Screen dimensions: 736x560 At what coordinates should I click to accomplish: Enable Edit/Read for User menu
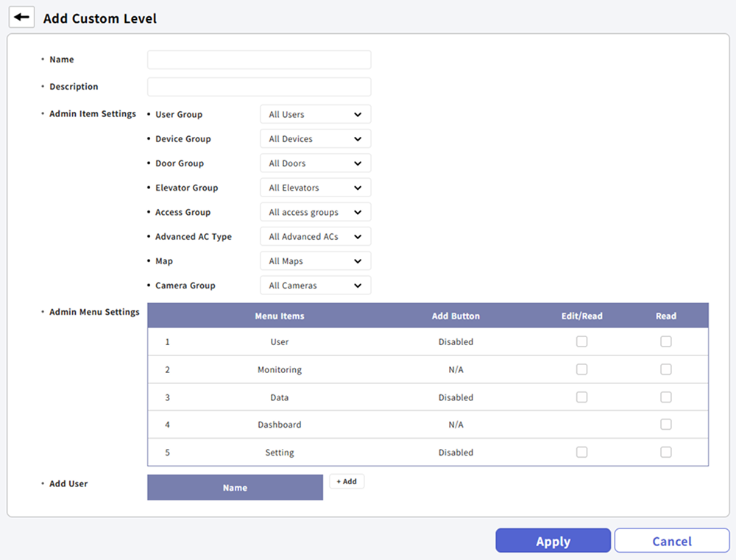tap(581, 341)
